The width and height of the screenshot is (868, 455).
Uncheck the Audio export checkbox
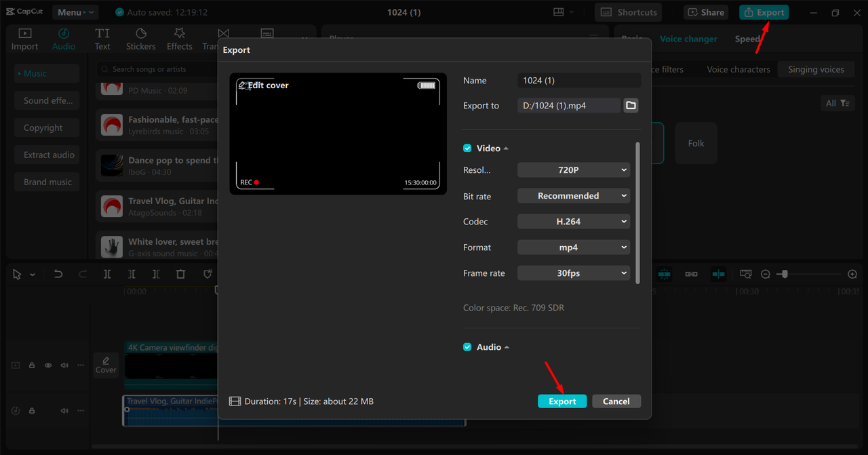click(x=467, y=347)
